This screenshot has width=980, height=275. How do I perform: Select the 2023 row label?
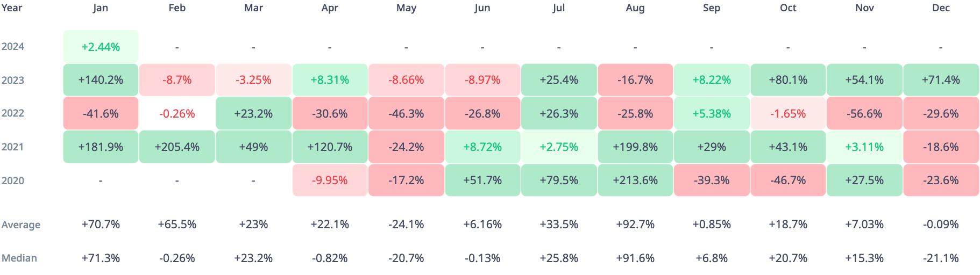(13, 80)
